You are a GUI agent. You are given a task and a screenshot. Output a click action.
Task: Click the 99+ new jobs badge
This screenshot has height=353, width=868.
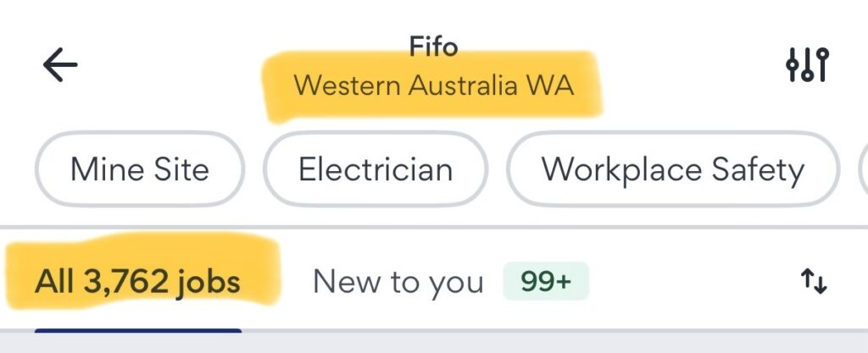click(x=546, y=282)
